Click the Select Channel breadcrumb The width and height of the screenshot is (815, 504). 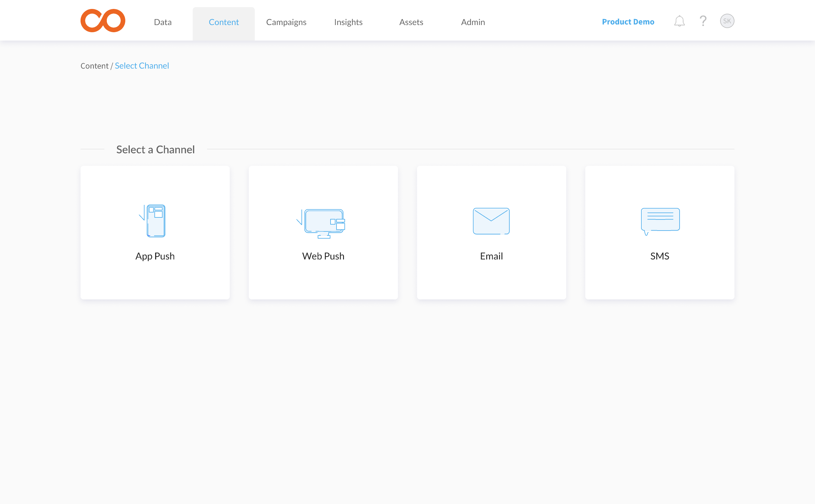coord(142,66)
